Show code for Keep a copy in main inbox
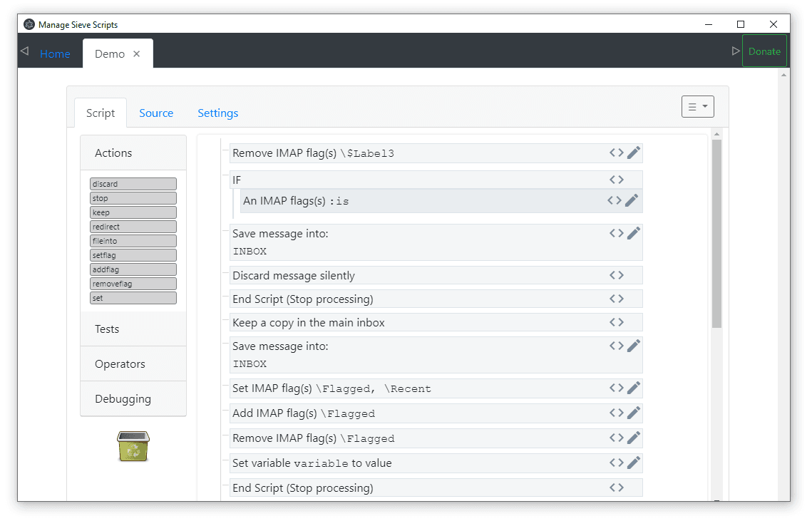Image resolution: width=812 pixels, height=521 pixels. point(617,322)
